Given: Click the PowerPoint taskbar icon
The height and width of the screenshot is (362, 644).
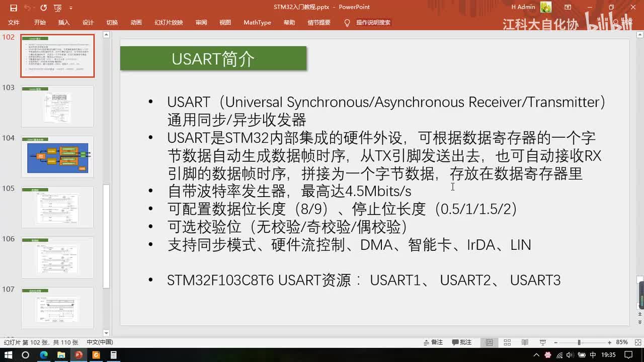Looking at the screenshot, I should (78, 355).
